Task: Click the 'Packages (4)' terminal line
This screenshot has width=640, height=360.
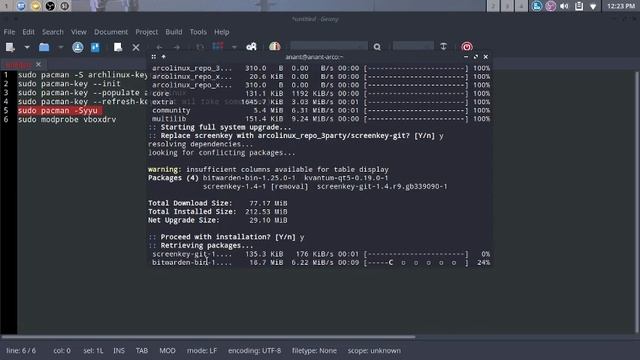Action: click(x=268, y=178)
